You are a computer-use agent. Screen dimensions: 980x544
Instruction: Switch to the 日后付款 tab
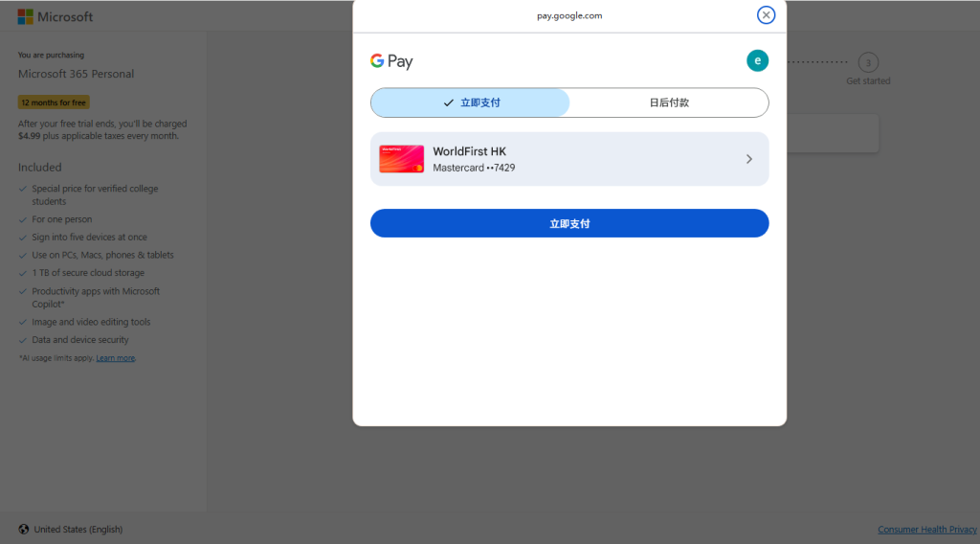coord(669,102)
